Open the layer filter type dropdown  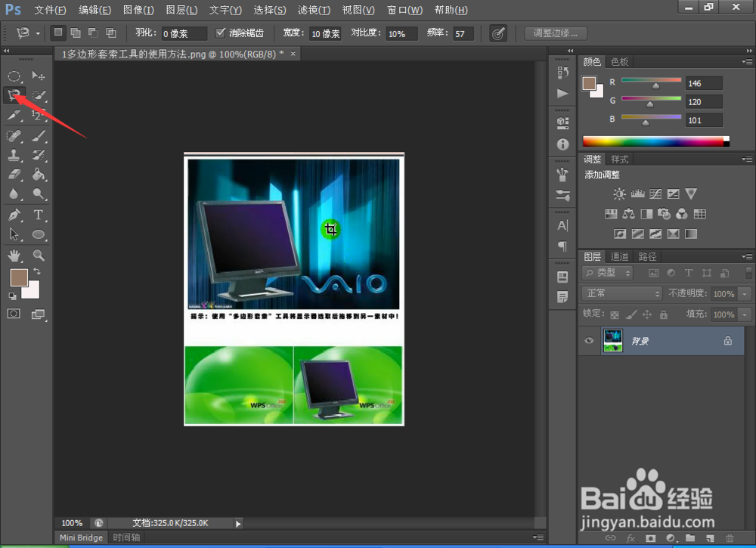(607, 273)
